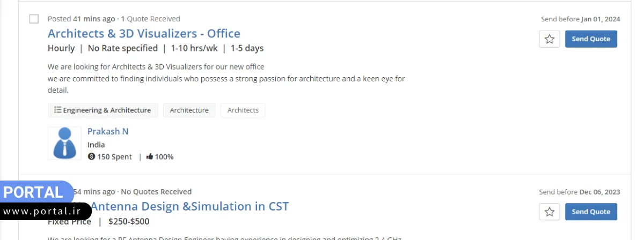Image resolution: width=644 pixels, height=240 pixels.
Task: Send Quote for Architects & 3D Visualizers
Action: coord(591,39)
